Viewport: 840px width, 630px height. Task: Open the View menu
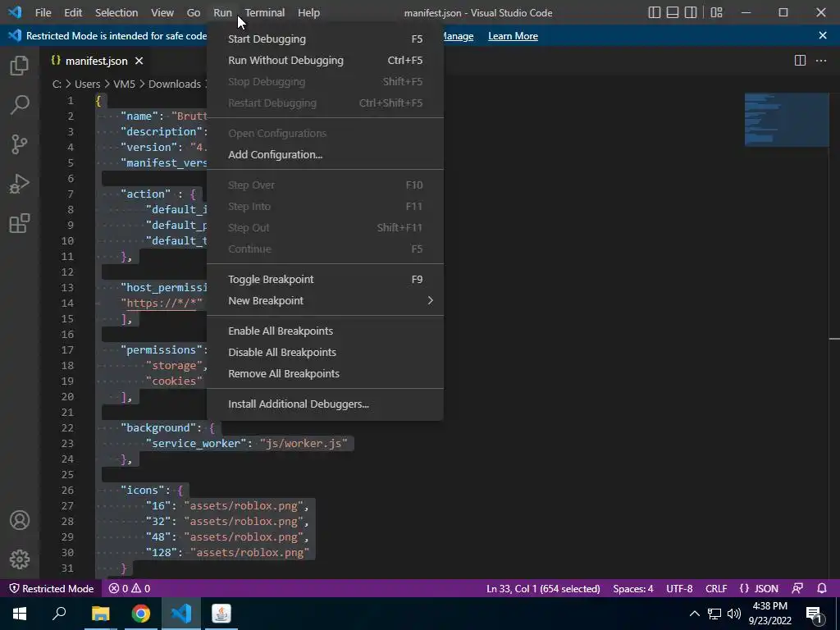[x=162, y=12]
